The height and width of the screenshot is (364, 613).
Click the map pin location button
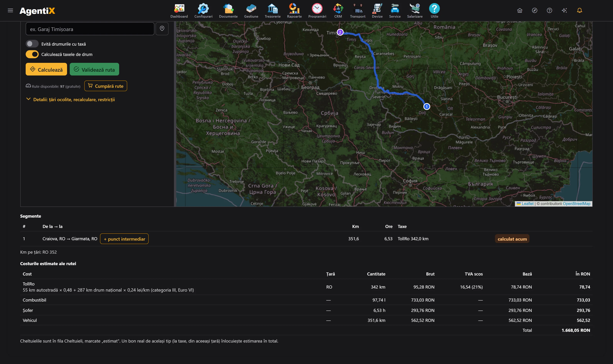(162, 29)
